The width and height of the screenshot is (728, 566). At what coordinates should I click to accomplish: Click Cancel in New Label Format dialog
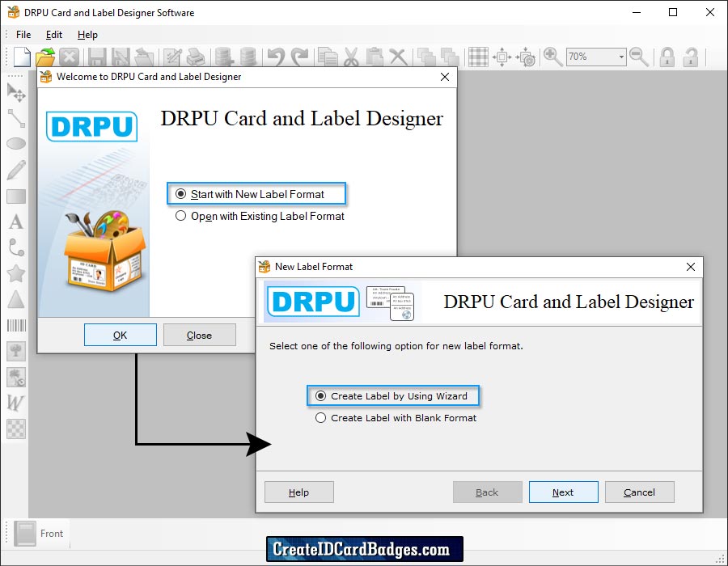tap(639, 492)
